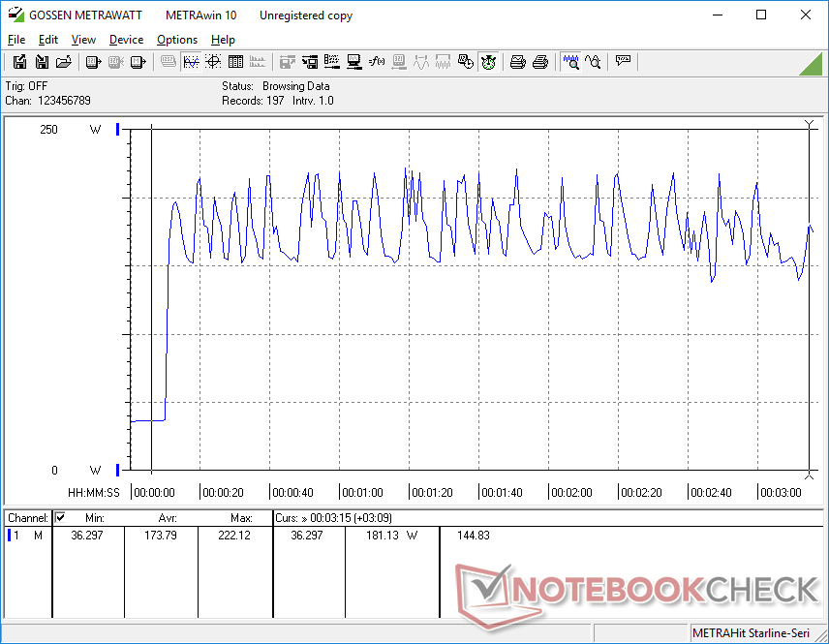This screenshot has height=644, width=829.
Task: Toggle the green stopwatch icon
Action: 488,62
